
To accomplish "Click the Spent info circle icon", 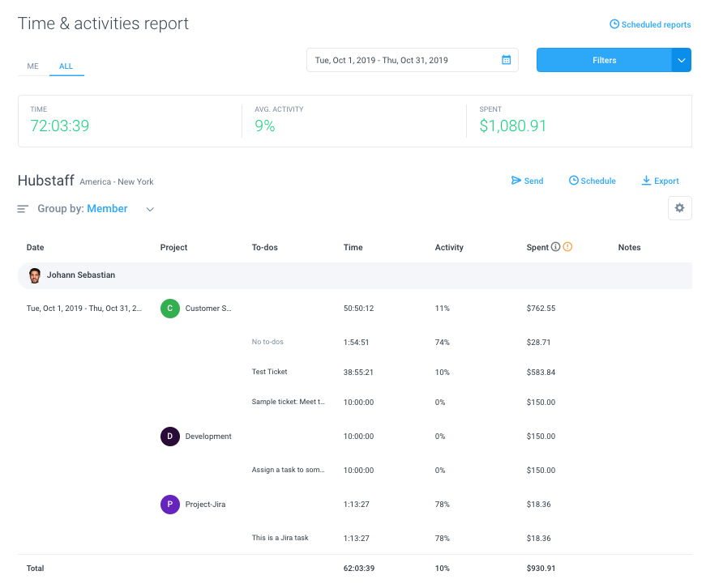I will click(555, 246).
